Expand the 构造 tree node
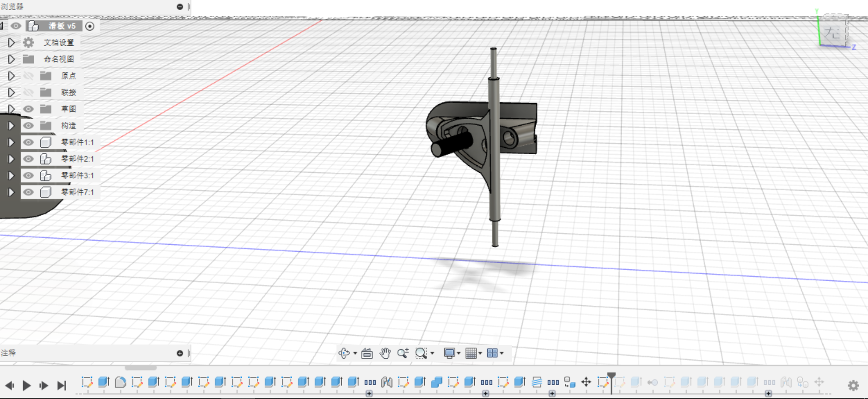 [11, 126]
